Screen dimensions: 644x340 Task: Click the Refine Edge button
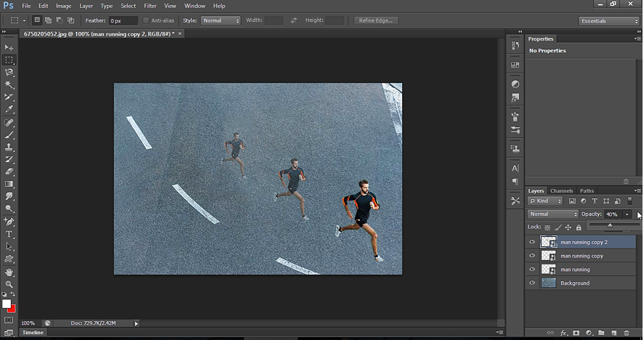pyautogui.click(x=376, y=20)
